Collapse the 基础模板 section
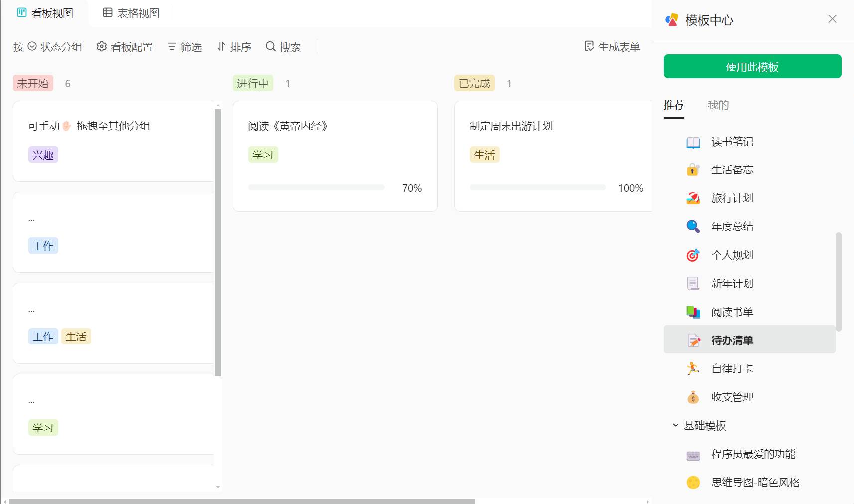Viewport: 854px width, 504px height. click(x=676, y=425)
